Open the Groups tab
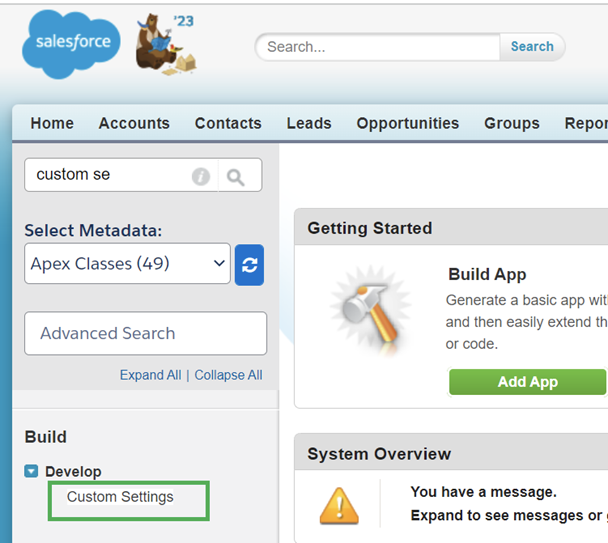This screenshot has height=543, width=608. point(512,123)
